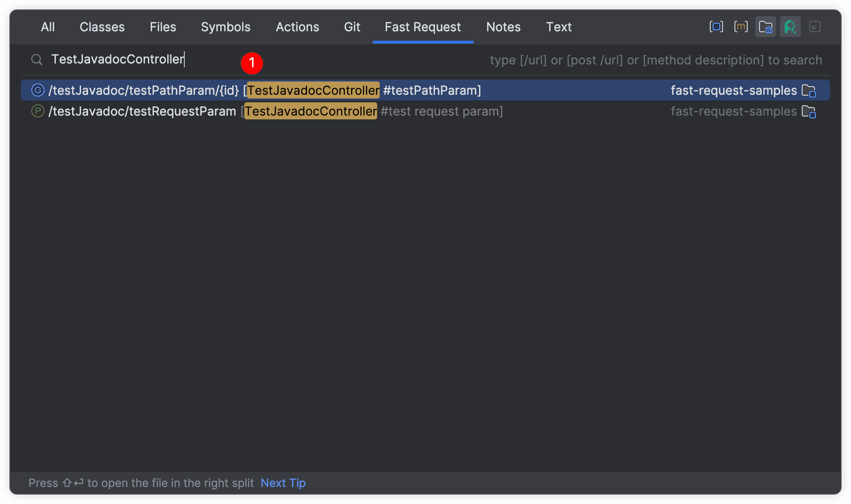This screenshot has width=851, height=504.
Task: Click the square-in-brackets filter icon
Action: tap(716, 27)
